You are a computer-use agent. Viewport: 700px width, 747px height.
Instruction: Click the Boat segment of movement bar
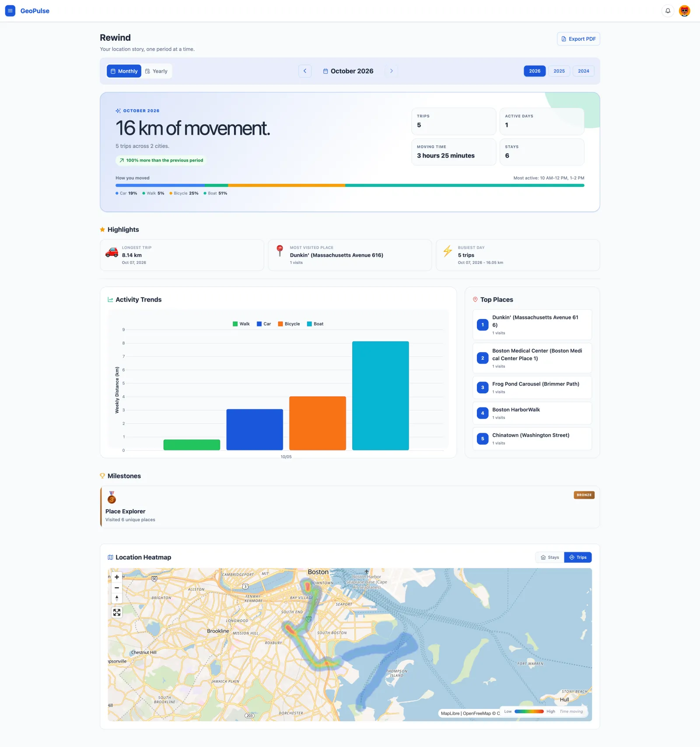[465, 186]
